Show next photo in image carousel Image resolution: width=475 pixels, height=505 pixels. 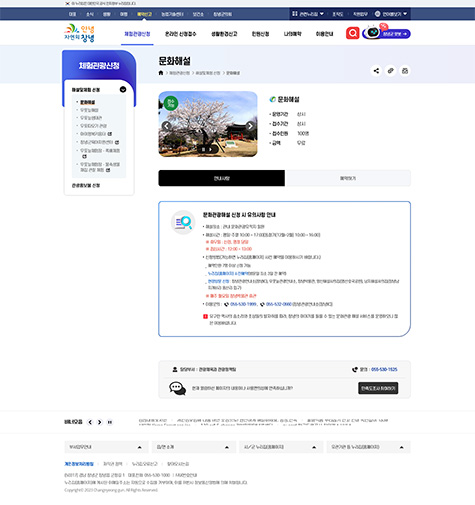click(x=250, y=126)
